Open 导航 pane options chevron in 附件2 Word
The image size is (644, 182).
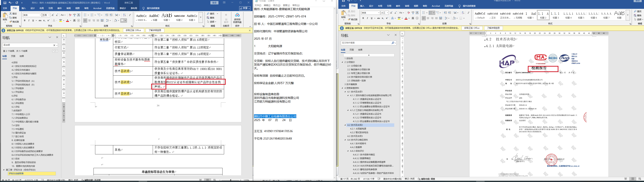pyautogui.click(x=50, y=37)
